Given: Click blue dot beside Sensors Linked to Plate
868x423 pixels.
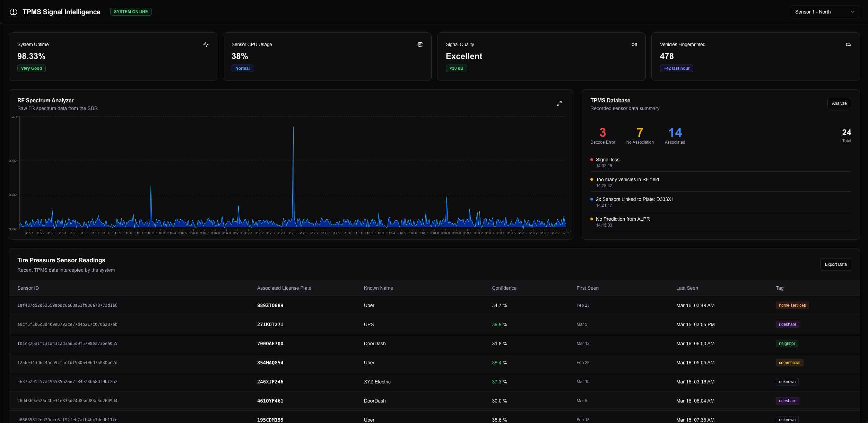Looking at the screenshot, I should pyautogui.click(x=591, y=199).
